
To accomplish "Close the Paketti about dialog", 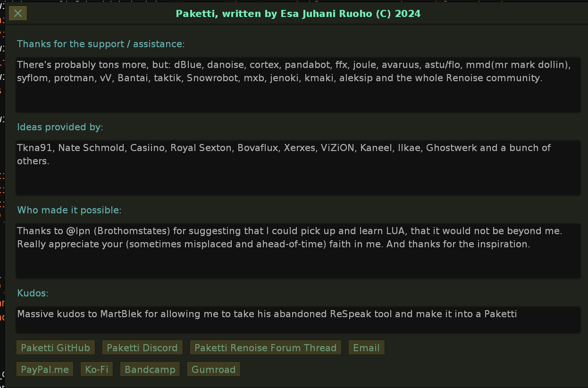I will [18, 13].
